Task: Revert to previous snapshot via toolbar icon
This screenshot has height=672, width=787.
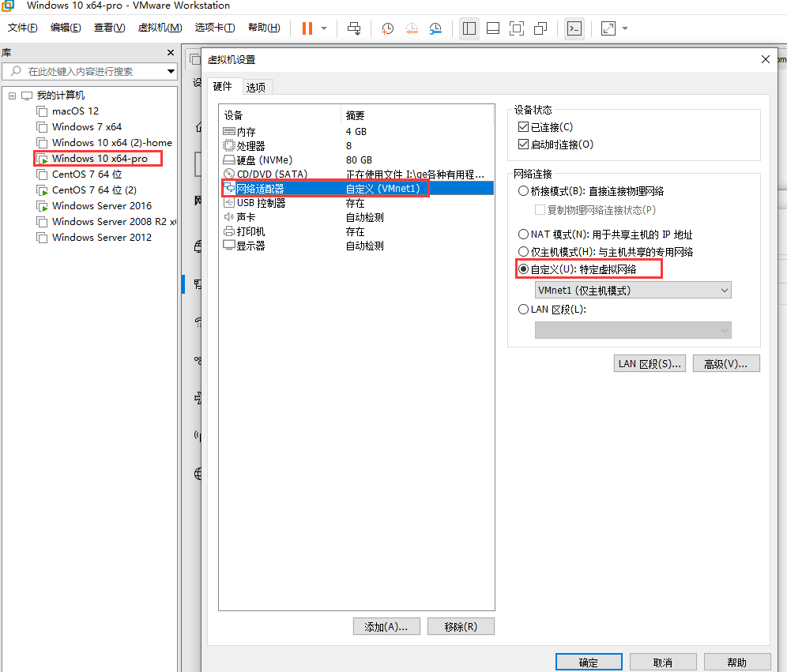Action: point(412,28)
